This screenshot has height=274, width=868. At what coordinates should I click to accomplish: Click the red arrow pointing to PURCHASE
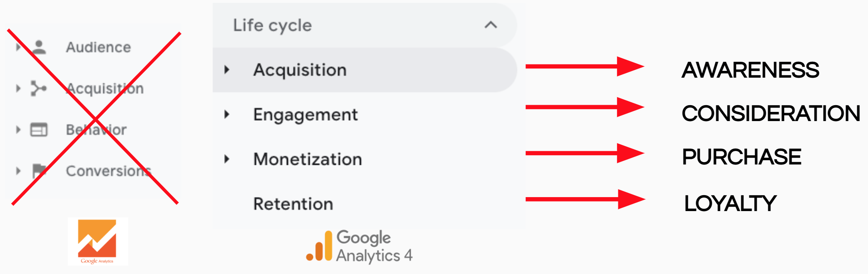click(x=585, y=153)
